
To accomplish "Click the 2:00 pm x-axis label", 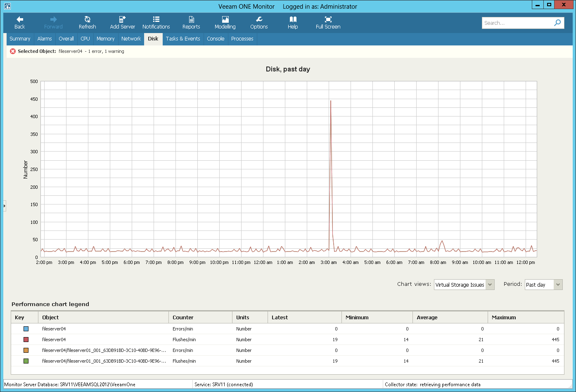I will click(44, 262).
